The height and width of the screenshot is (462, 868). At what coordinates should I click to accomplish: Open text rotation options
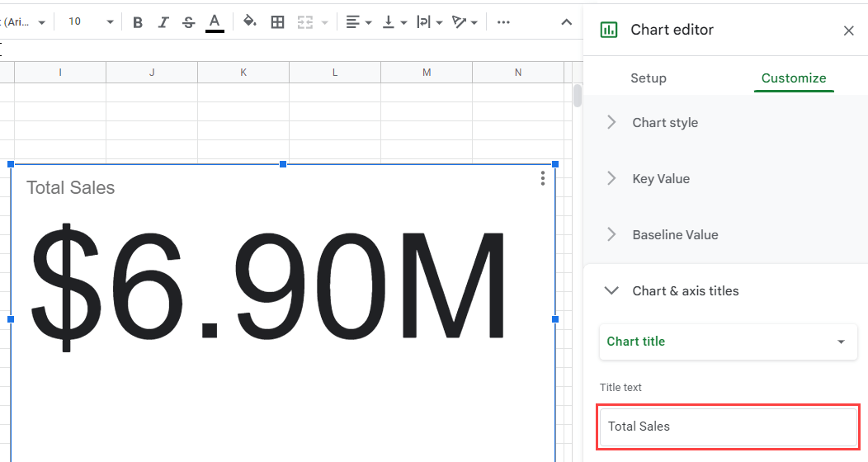(465, 22)
